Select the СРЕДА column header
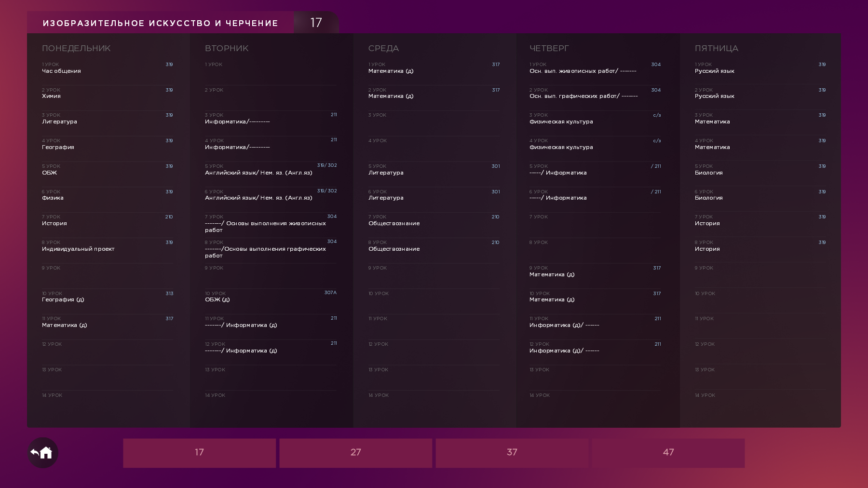868x488 pixels. 383,48
